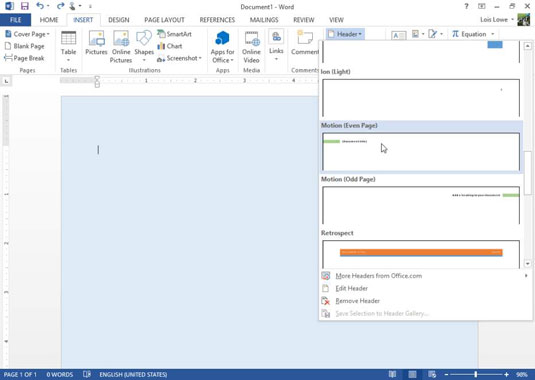Viewport: 535px width, 380px height.
Task: Open Word Help question mark icon
Action: [x=466, y=6]
